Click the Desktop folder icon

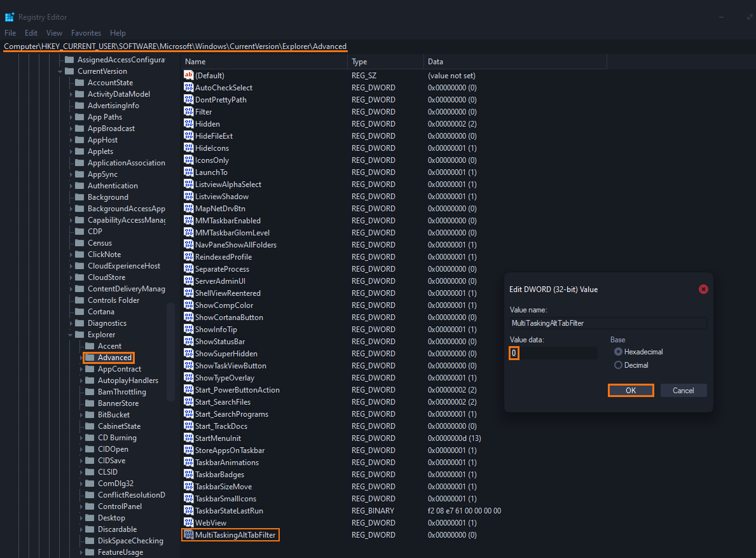point(90,517)
